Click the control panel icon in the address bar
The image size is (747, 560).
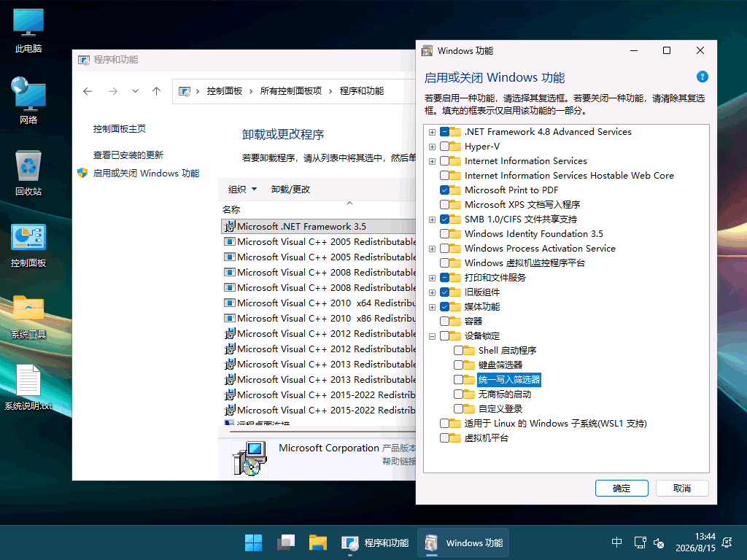[185, 91]
